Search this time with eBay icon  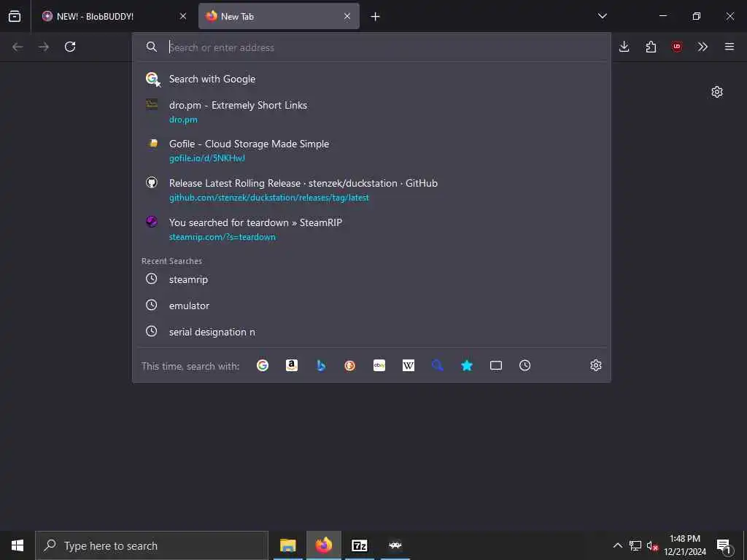click(379, 365)
